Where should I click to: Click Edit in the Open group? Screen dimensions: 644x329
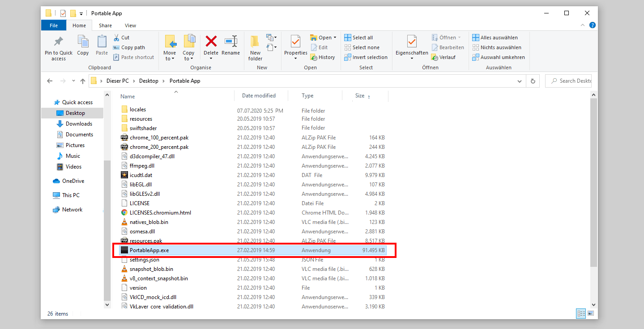click(x=319, y=47)
